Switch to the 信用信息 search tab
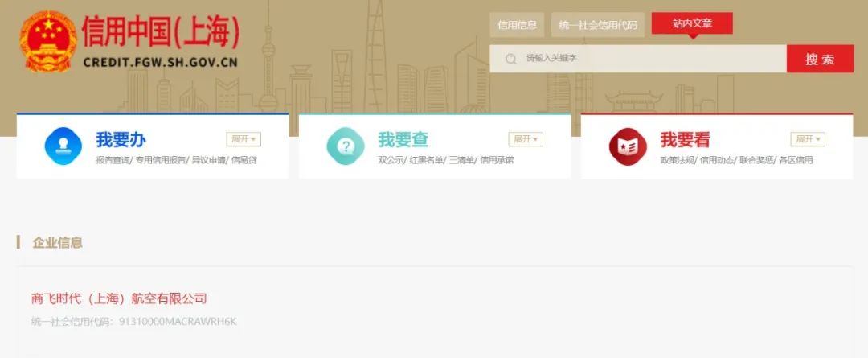The height and width of the screenshot is (358, 868). (517, 25)
